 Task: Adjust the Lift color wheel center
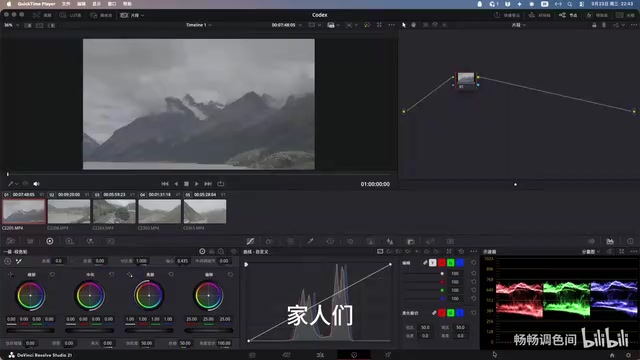coord(30,295)
